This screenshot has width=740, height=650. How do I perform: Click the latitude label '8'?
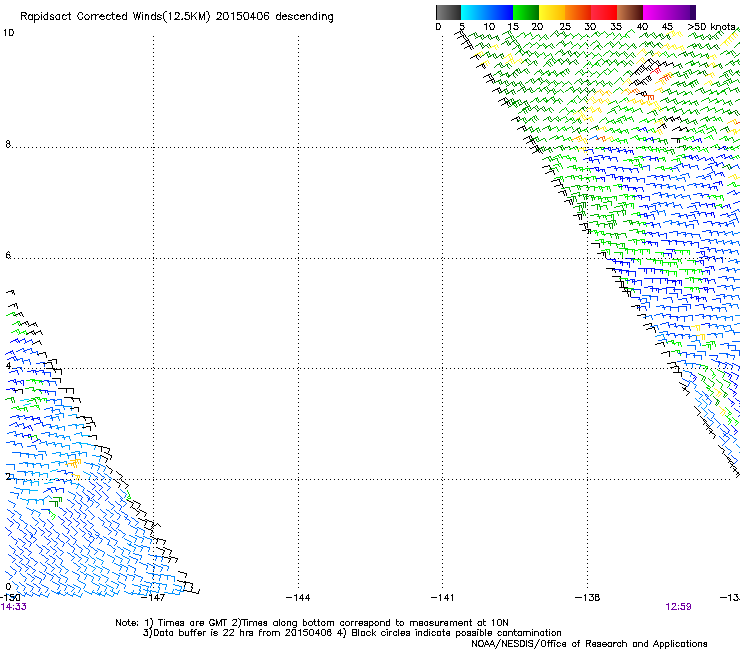tap(8, 144)
